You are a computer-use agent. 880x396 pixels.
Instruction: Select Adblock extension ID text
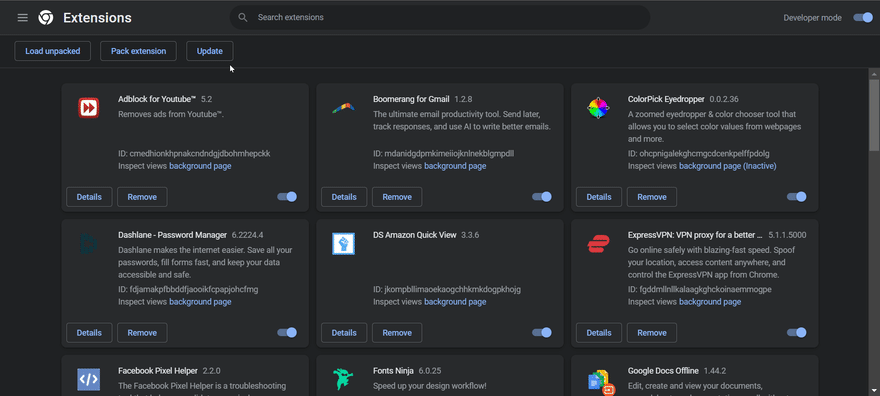point(194,153)
